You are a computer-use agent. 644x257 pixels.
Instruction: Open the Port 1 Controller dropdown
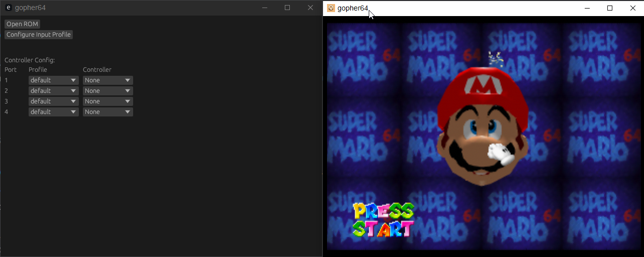click(x=108, y=80)
